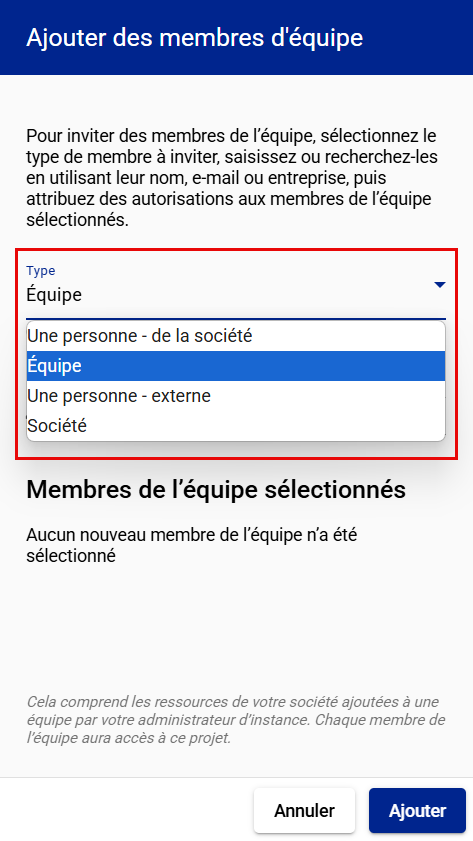Click the italic note about team resources

[236, 720]
